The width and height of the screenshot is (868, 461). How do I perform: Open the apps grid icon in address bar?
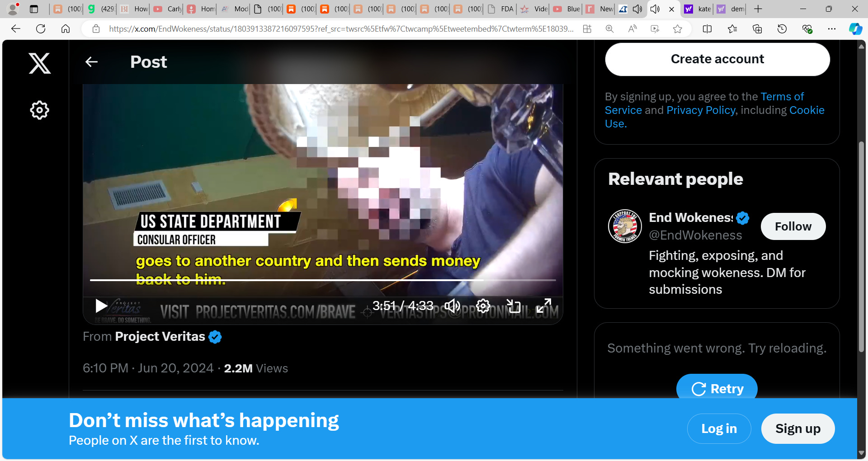coord(587,29)
